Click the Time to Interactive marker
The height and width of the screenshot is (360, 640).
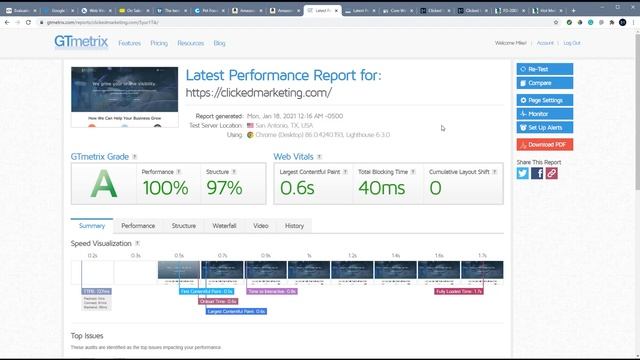(272, 291)
